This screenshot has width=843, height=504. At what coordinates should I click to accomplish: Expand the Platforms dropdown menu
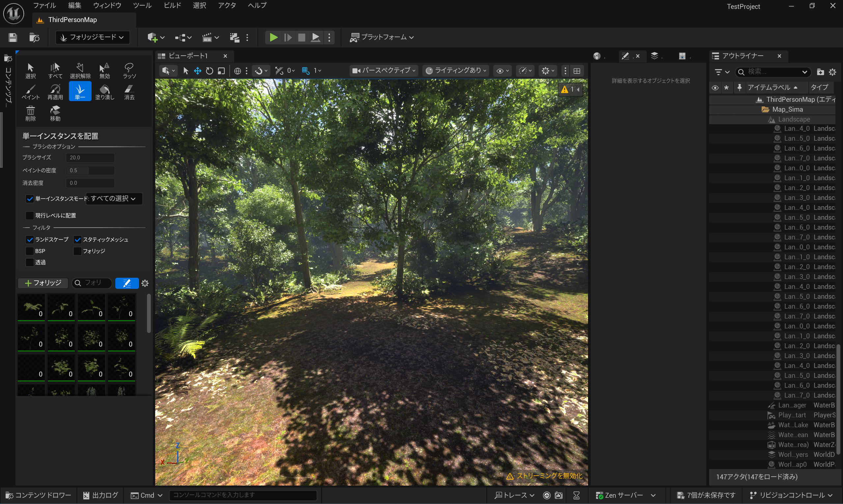(382, 37)
